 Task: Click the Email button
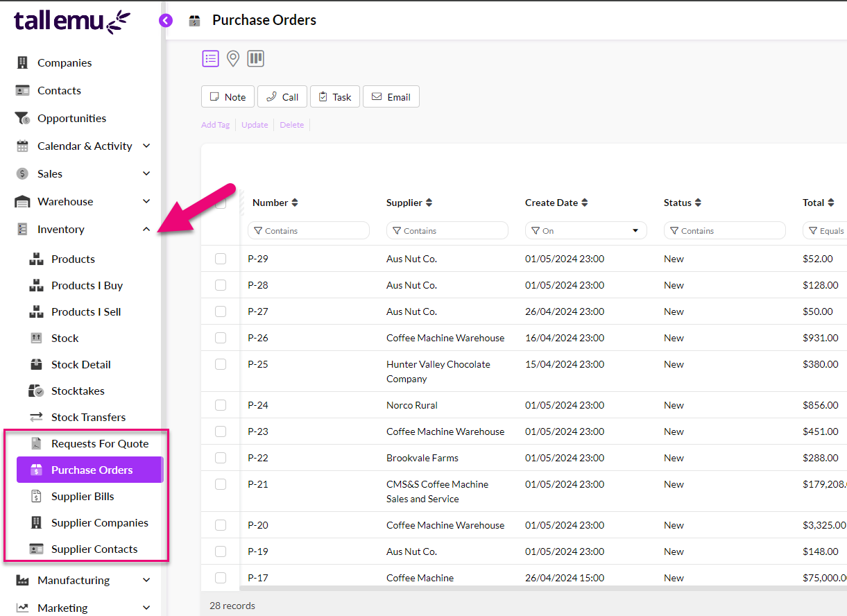pyautogui.click(x=391, y=96)
